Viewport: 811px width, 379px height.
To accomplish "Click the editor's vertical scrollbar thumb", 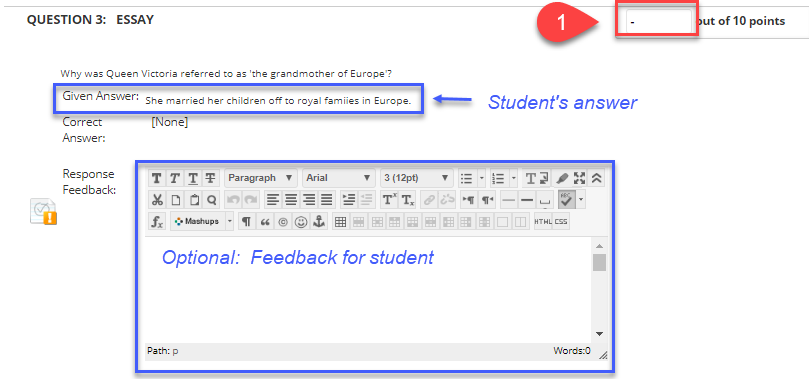I will click(x=599, y=262).
